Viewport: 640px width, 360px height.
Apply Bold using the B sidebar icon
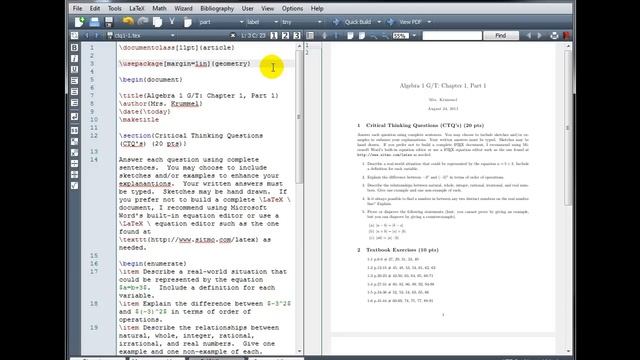coord(74,48)
